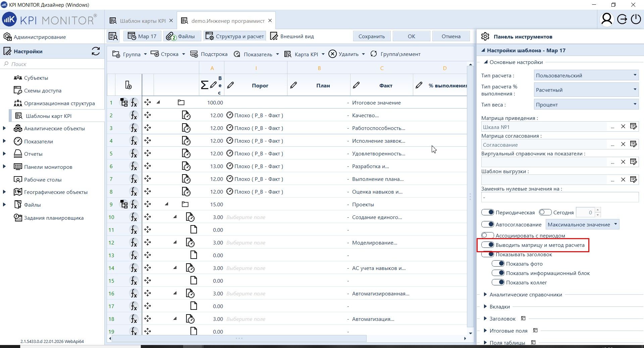Open the Тип веса dropdown
The width and height of the screenshot is (644, 348).
[586, 105]
